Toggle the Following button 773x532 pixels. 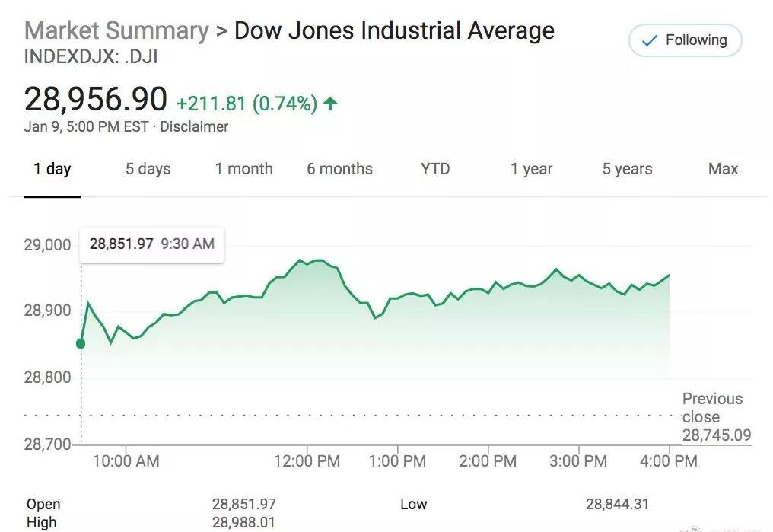[685, 40]
